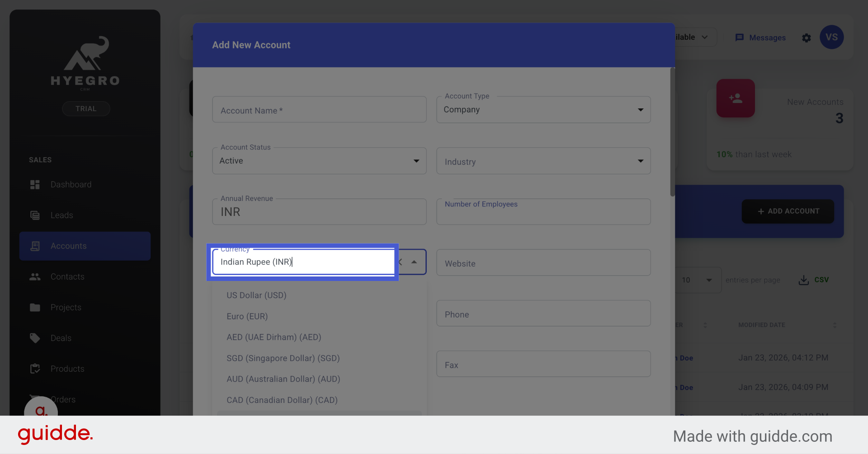Collapse the currency suggestions with the chevron
This screenshot has height=454, width=868.
pos(414,262)
